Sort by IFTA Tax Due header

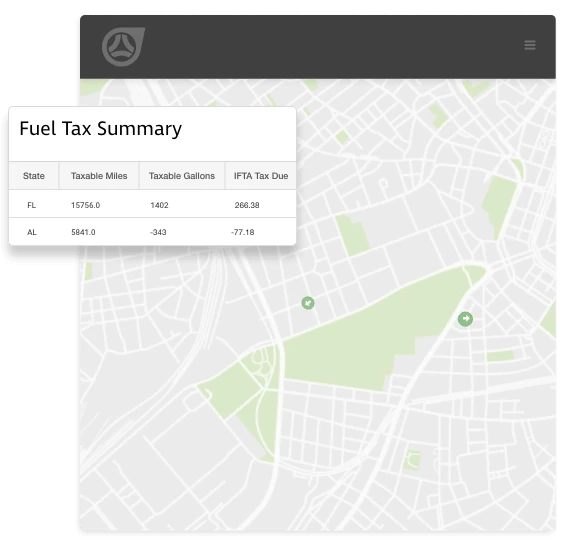261,176
